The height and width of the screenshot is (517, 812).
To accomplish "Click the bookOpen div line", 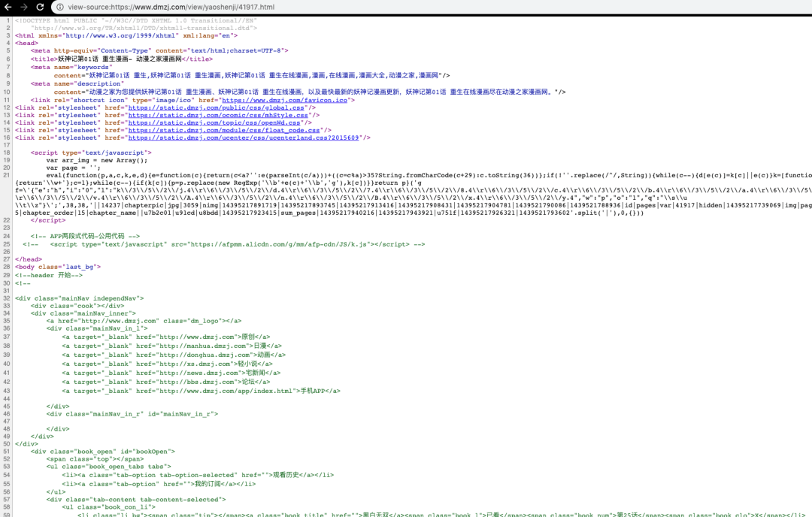I will [102, 452].
